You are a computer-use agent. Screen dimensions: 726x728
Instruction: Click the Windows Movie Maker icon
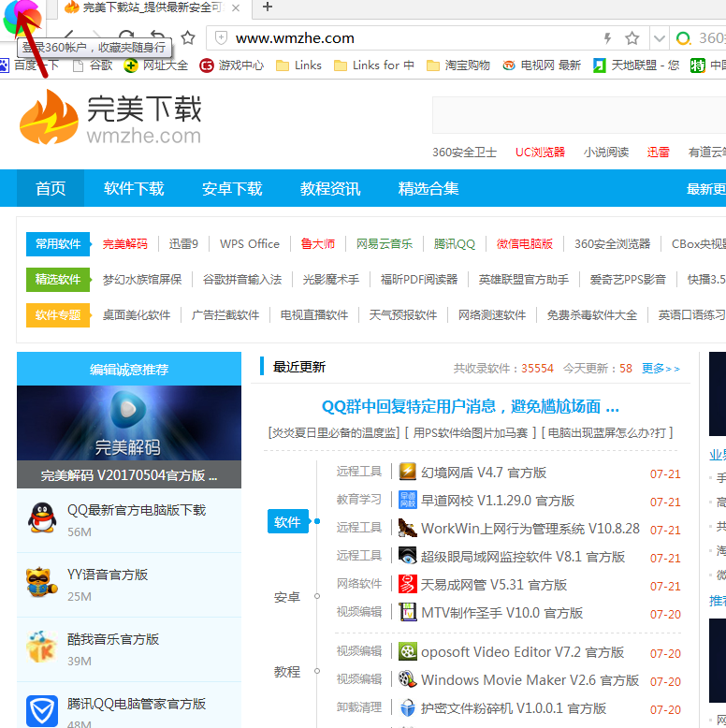click(408, 679)
